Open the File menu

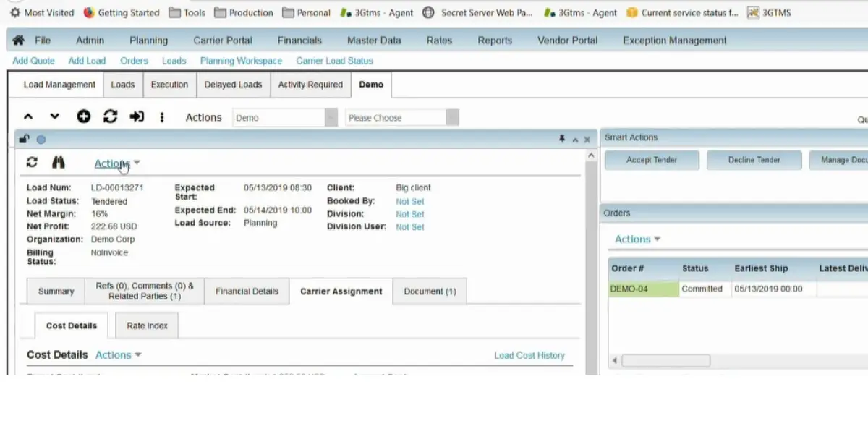[x=43, y=41]
